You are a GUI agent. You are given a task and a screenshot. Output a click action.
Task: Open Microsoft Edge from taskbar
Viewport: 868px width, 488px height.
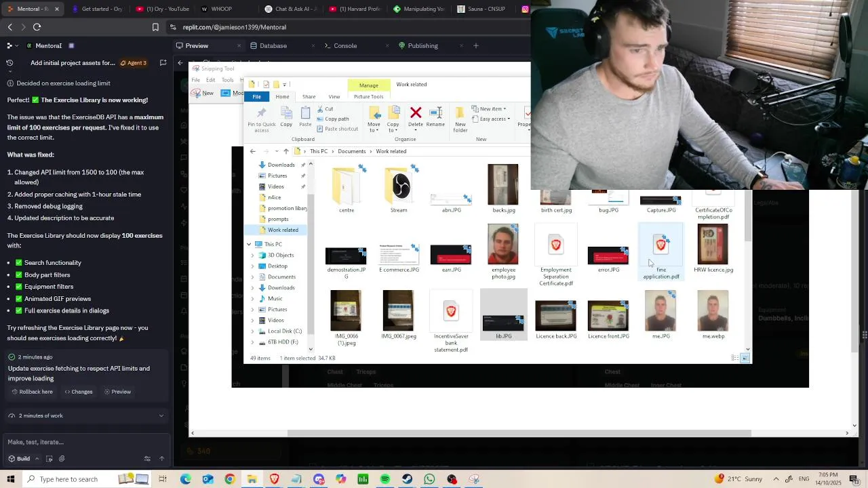click(186, 479)
